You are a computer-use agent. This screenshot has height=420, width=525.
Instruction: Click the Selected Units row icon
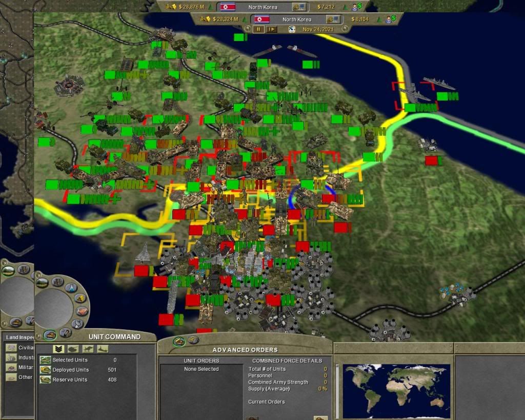click(45, 360)
